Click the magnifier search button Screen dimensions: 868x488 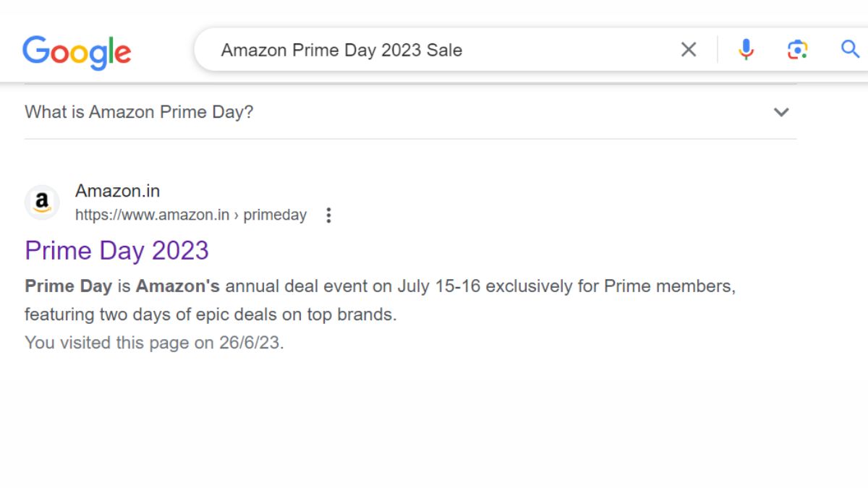[850, 49]
